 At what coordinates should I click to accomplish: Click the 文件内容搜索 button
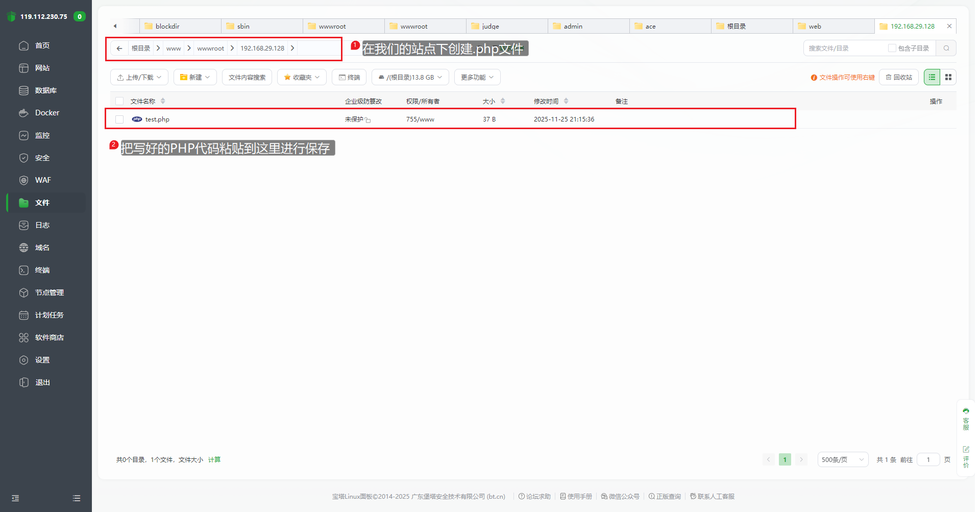click(x=247, y=77)
